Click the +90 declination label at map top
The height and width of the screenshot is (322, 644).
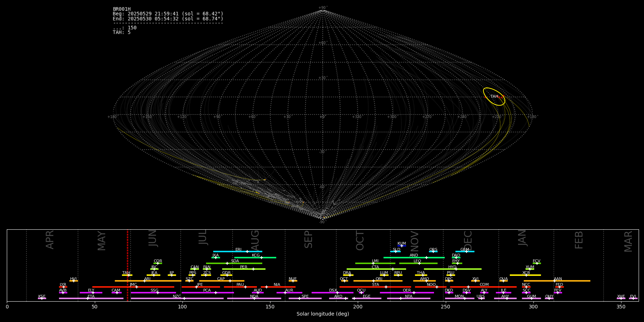point(322,8)
